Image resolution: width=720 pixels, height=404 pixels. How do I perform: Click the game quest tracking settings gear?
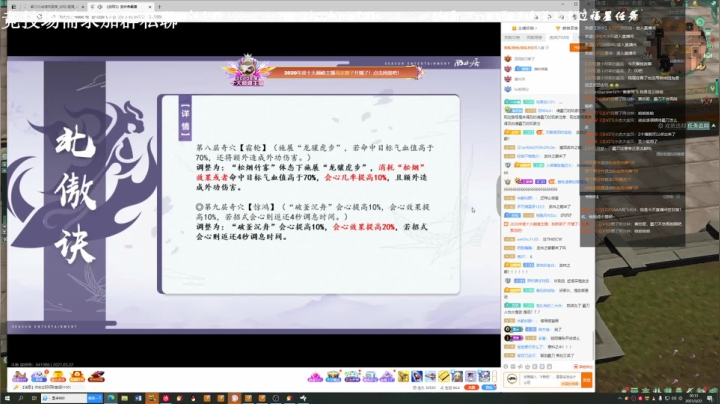[x=660, y=125]
